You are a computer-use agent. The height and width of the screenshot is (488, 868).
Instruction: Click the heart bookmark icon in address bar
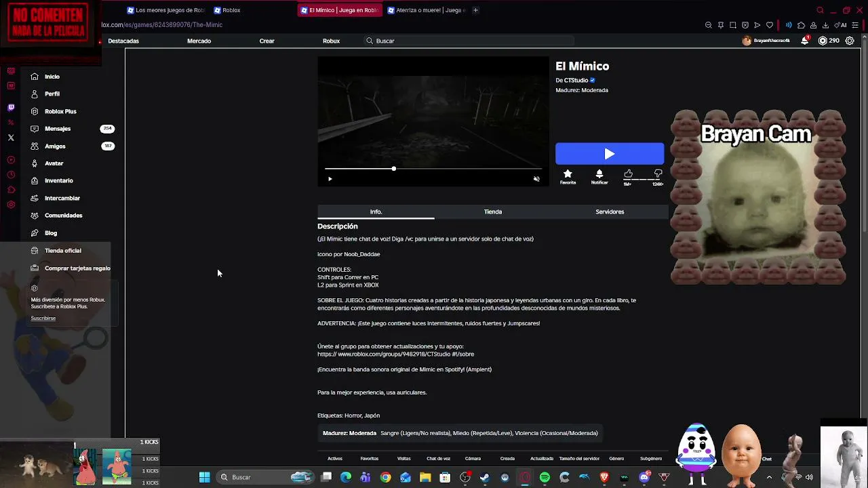click(x=770, y=25)
